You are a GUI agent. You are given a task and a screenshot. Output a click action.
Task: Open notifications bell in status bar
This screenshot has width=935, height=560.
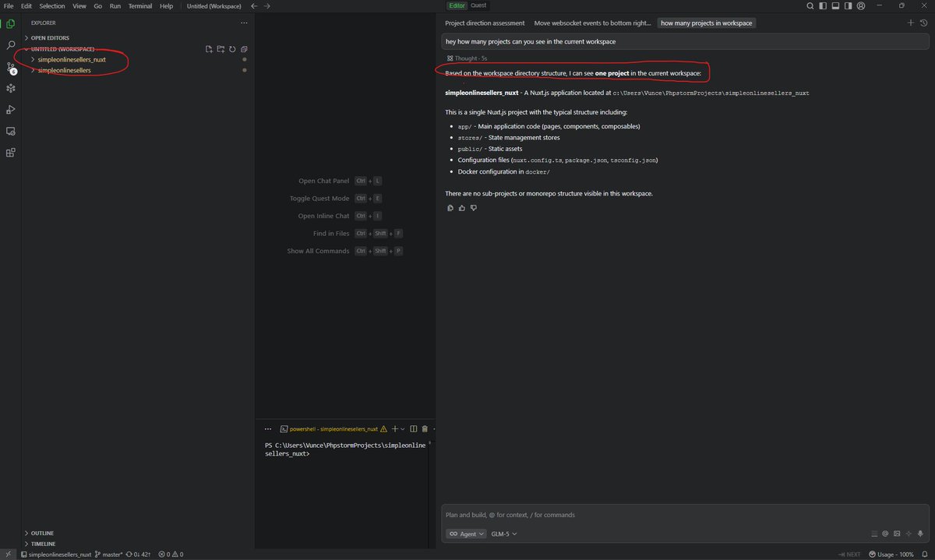pos(923,555)
